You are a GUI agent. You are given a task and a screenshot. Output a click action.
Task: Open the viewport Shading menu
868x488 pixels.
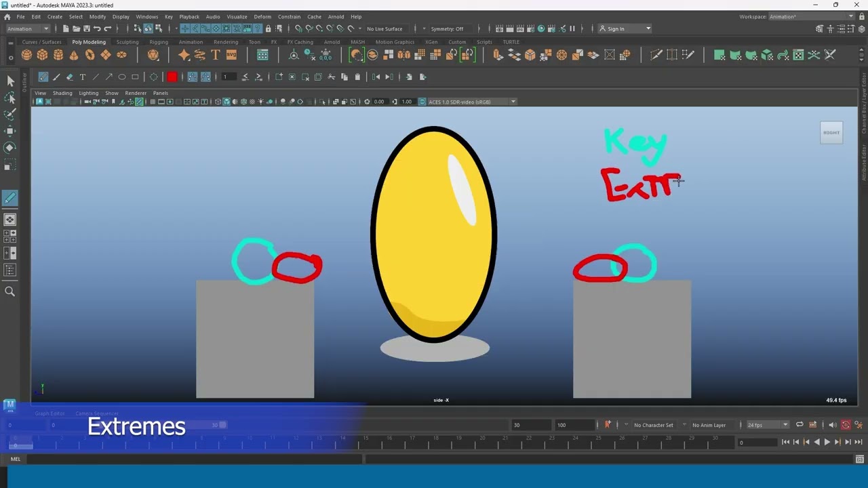tap(62, 93)
